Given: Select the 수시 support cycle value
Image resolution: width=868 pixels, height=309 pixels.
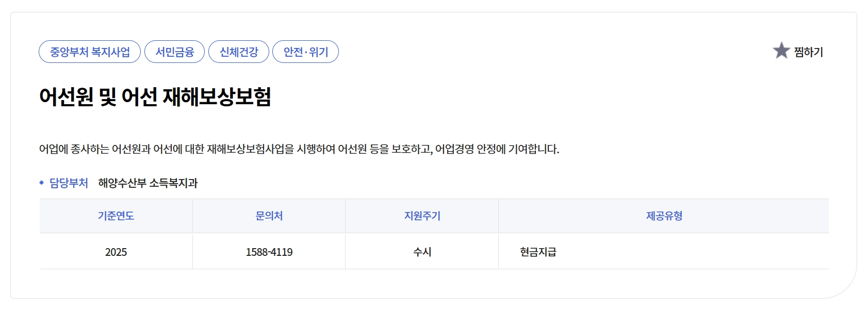Looking at the screenshot, I should (x=421, y=251).
